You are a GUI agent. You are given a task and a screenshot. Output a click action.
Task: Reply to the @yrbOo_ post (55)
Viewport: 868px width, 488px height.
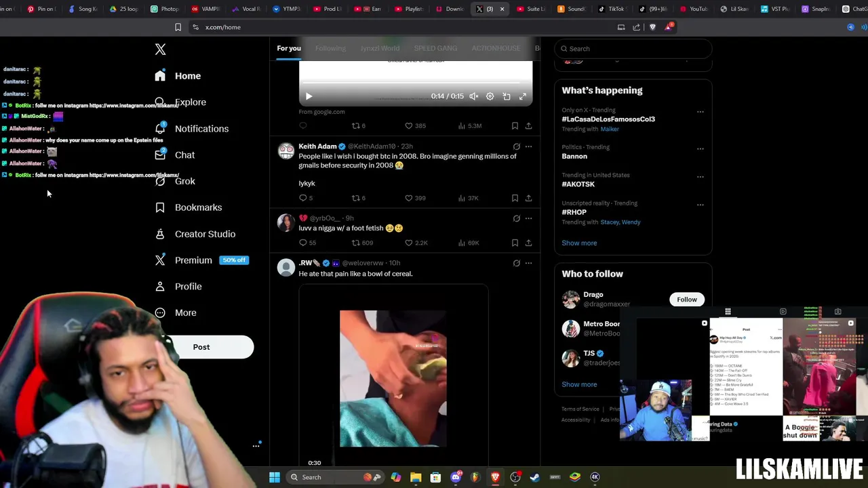(x=307, y=243)
